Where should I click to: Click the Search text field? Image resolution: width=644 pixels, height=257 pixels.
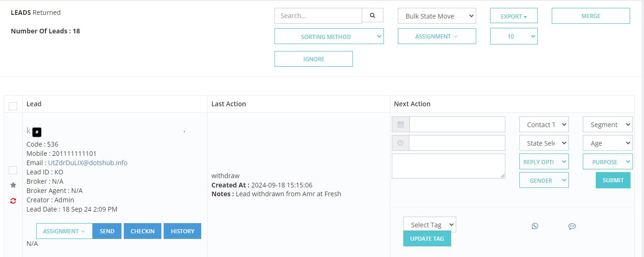(318, 16)
